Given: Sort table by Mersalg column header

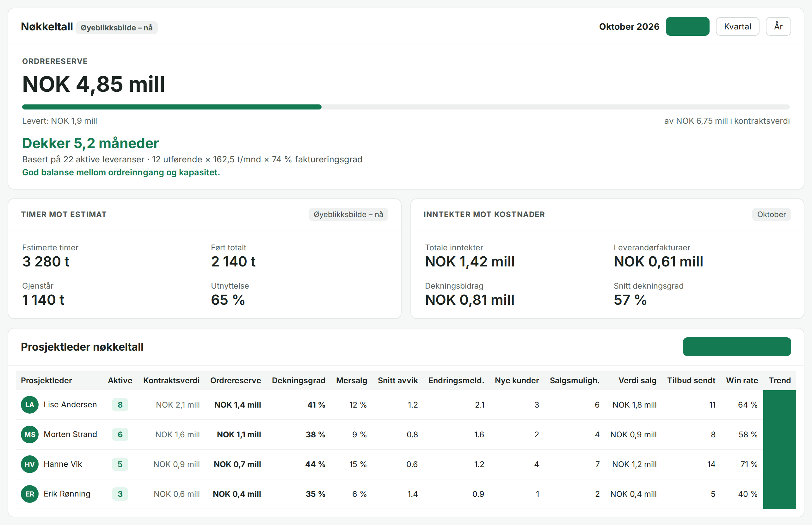Looking at the screenshot, I should click(x=352, y=380).
